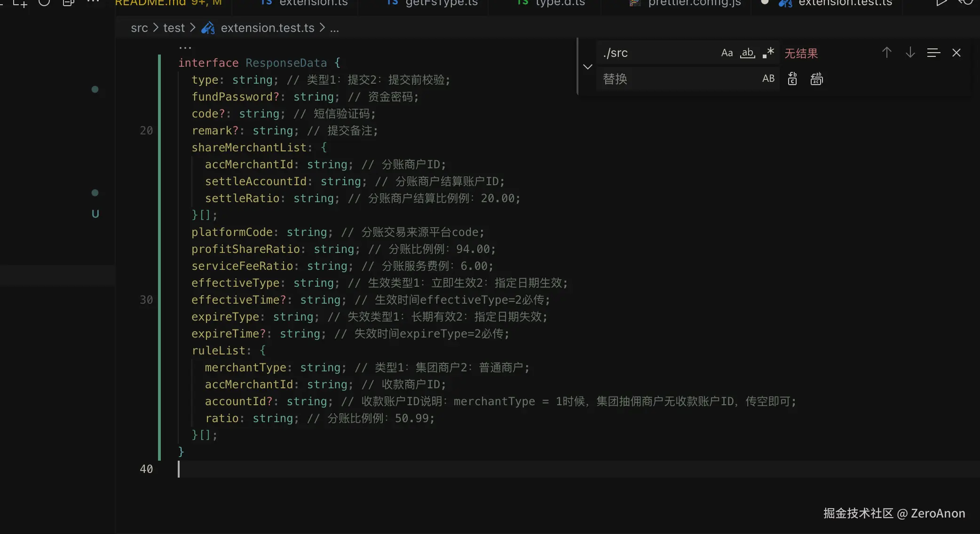Close the find and replace widget

(956, 53)
